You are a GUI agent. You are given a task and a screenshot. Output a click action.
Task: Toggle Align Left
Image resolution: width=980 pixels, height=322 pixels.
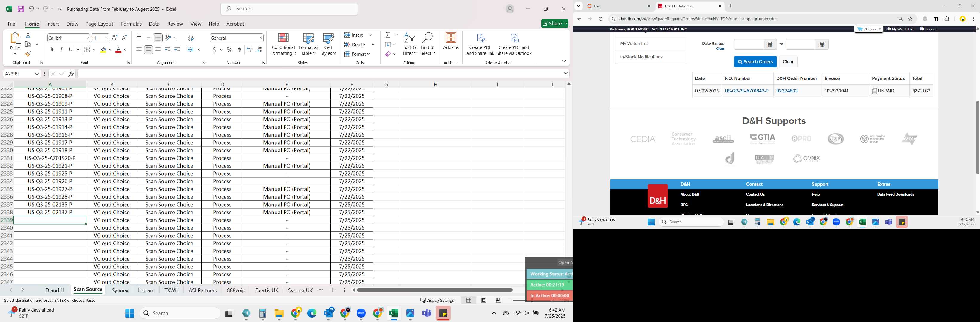[x=139, y=50]
